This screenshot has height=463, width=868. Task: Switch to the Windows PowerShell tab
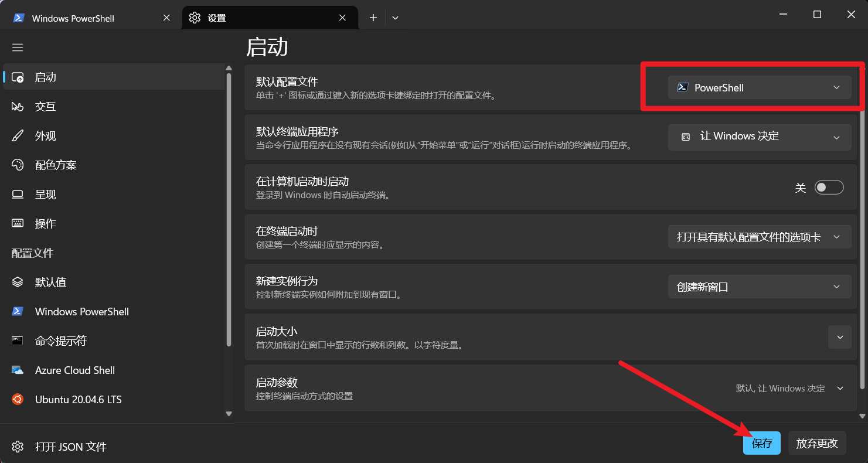(92, 18)
